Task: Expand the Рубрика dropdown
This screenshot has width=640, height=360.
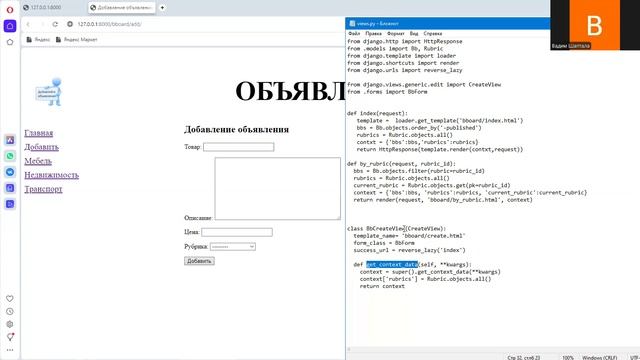Action: tap(233, 247)
